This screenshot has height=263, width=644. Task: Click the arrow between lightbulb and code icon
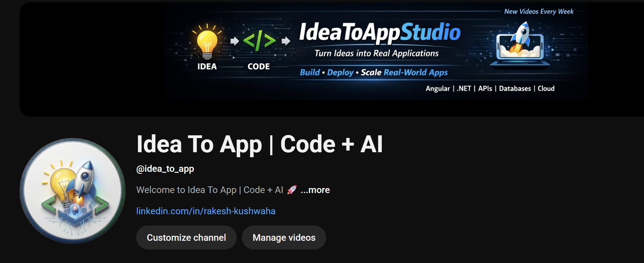(x=234, y=41)
